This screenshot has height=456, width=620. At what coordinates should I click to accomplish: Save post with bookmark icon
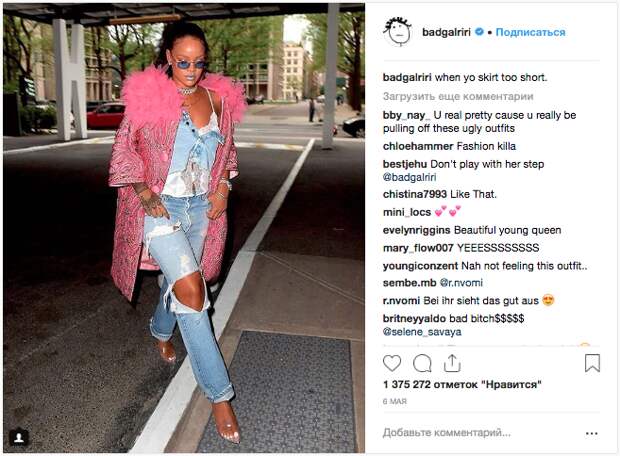tap(592, 363)
